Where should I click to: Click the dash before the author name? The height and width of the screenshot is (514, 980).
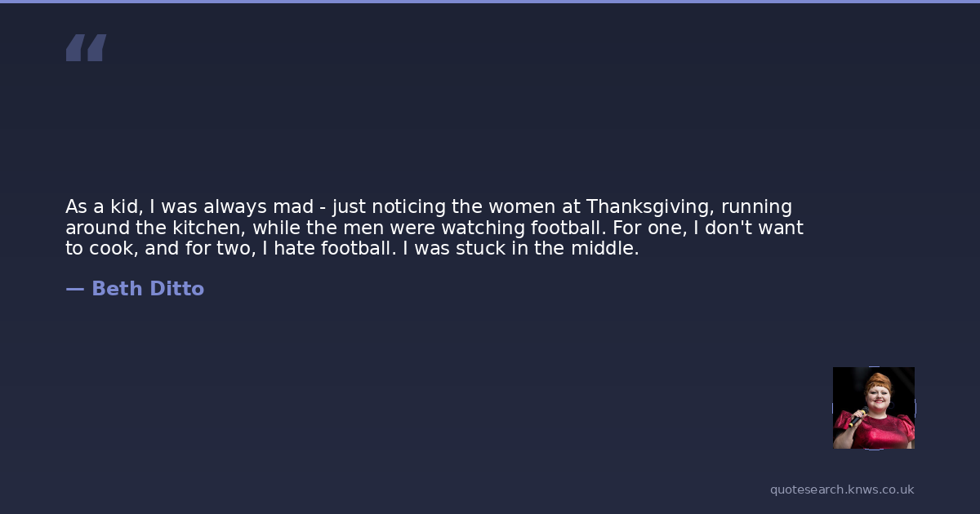pos(74,289)
